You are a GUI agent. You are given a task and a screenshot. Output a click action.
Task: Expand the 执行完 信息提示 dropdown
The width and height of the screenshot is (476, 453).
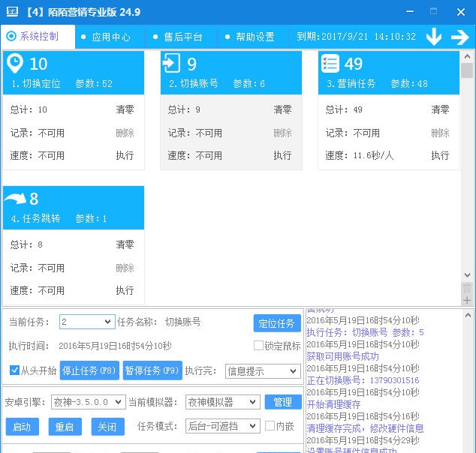pos(263,371)
